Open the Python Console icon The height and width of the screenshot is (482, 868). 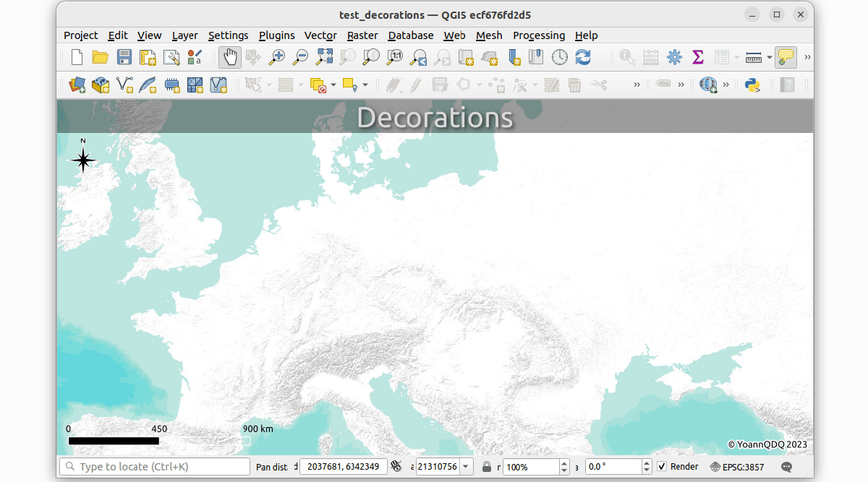[752, 85]
